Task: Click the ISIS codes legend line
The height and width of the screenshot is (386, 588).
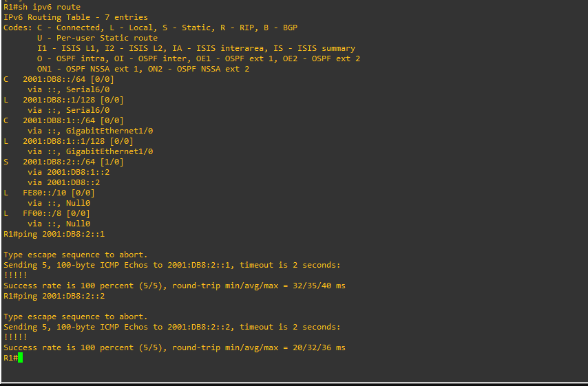Action: [x=196, y=48]
